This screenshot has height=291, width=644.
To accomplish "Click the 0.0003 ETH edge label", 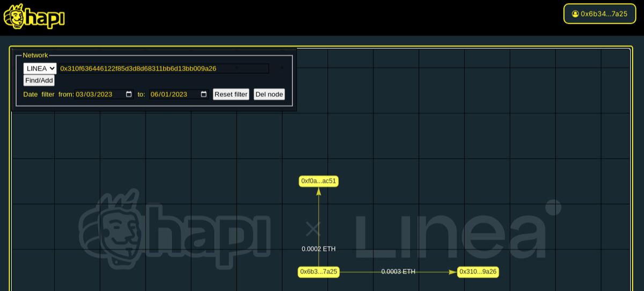I will tap(398, 272).
